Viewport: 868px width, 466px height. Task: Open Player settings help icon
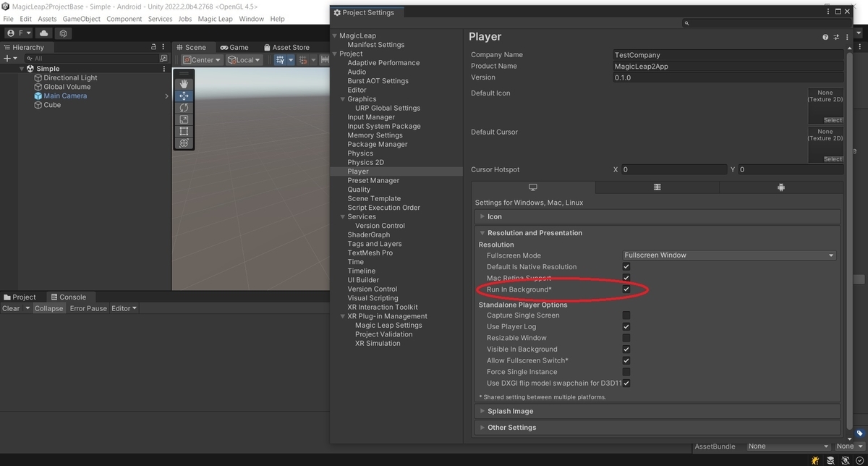[825, 37]
